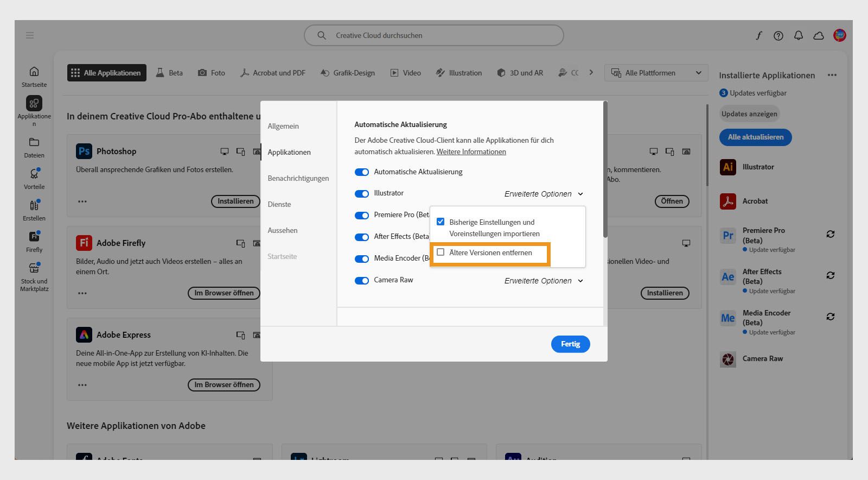The width and height of the screenshot is (868, 480).
Task: Open the notifications bell icon
Action: pos(799,35)
